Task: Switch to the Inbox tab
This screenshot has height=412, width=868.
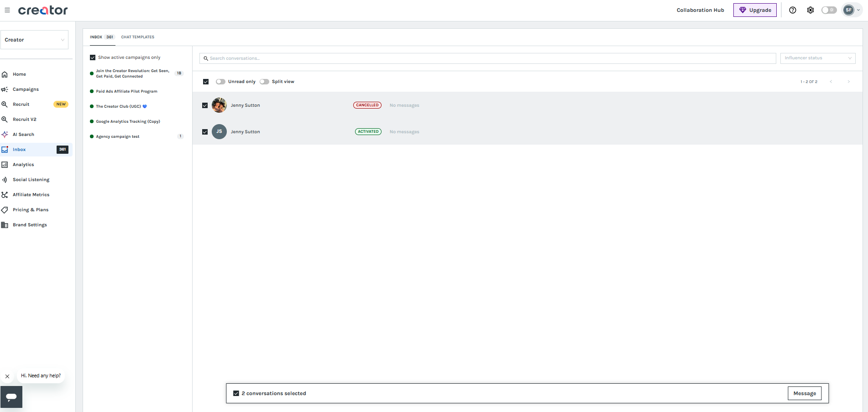Action: coord(102,37)
